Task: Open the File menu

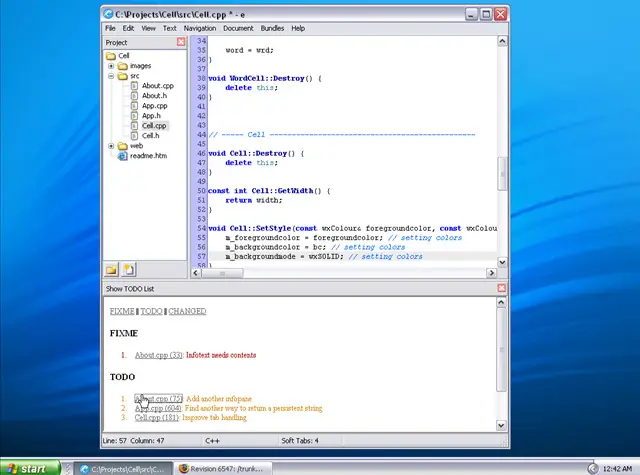Action: [110, 28]
